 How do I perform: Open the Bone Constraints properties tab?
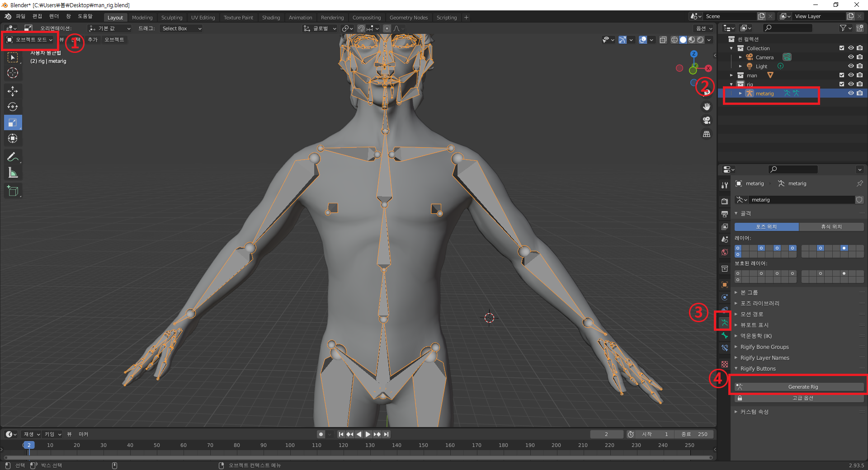click(x=725, y=348)
